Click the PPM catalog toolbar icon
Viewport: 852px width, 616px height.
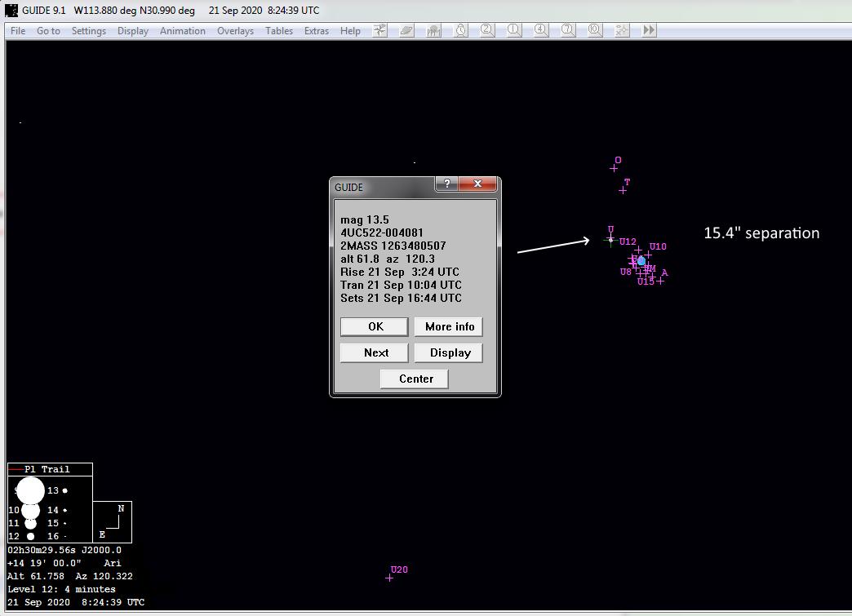[434, 30]
